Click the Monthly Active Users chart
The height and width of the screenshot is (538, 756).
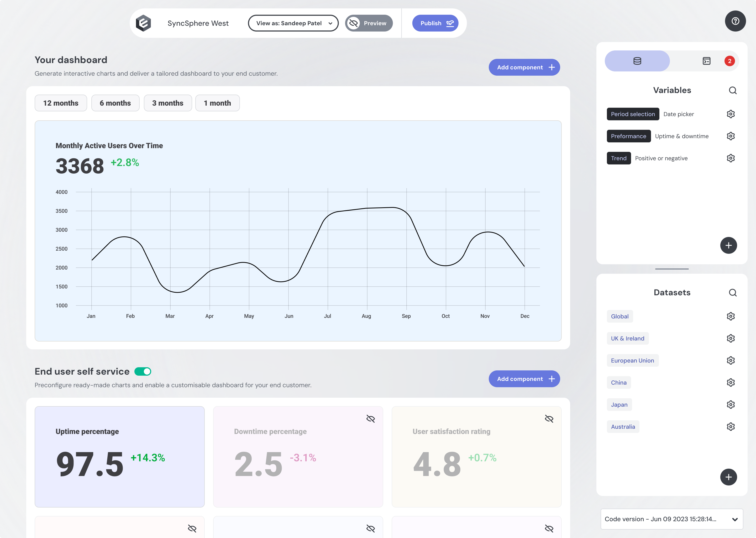click(298, 231)
